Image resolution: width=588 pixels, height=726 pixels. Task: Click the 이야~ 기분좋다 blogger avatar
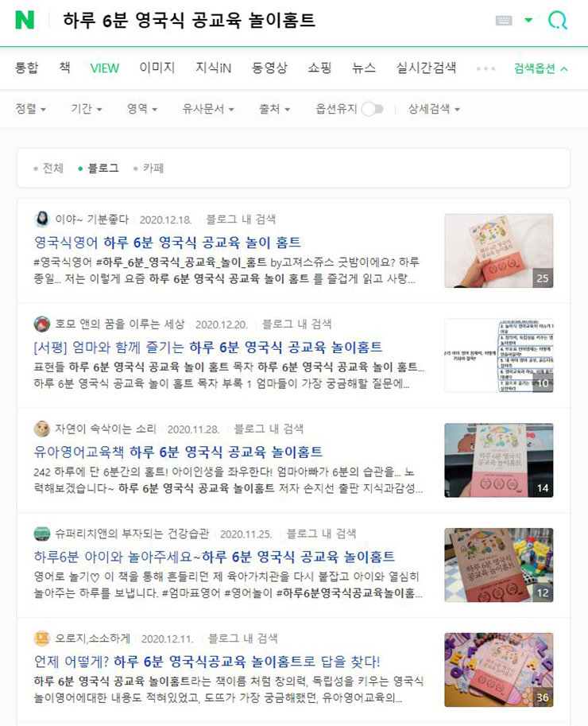42,219
